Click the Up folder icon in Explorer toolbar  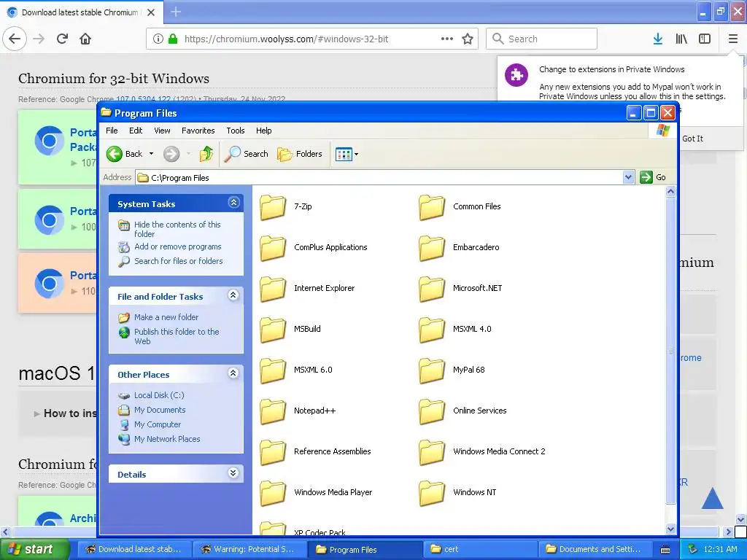pyautogui.click(x=206, y=154)
